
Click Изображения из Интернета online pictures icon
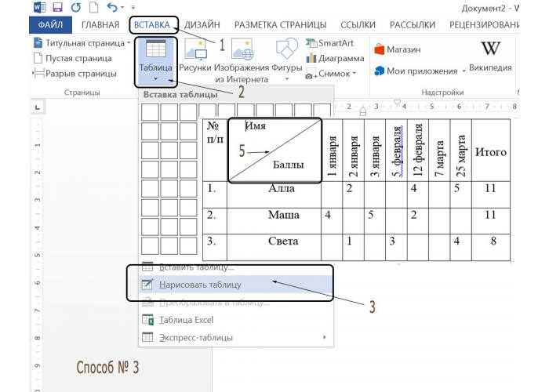point(242,49)
